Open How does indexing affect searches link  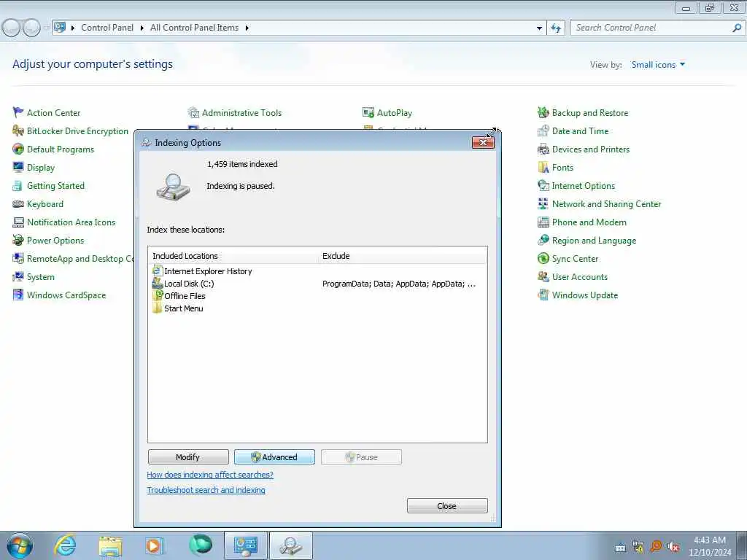click(x=210, y=475)
